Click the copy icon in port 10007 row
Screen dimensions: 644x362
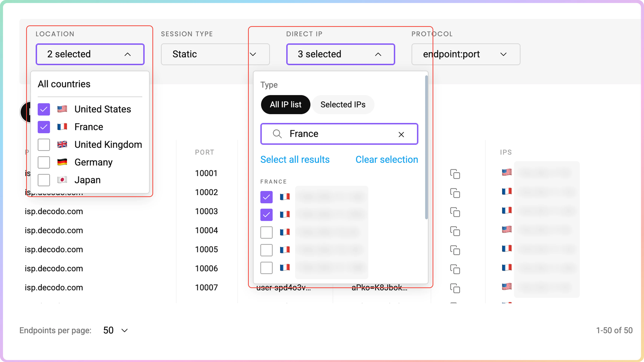pos(455,288)
